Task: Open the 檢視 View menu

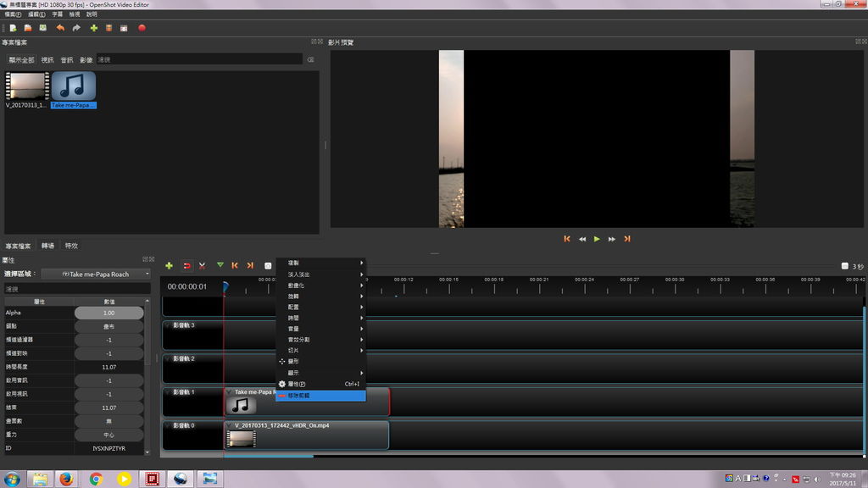Action: [75, 14]
